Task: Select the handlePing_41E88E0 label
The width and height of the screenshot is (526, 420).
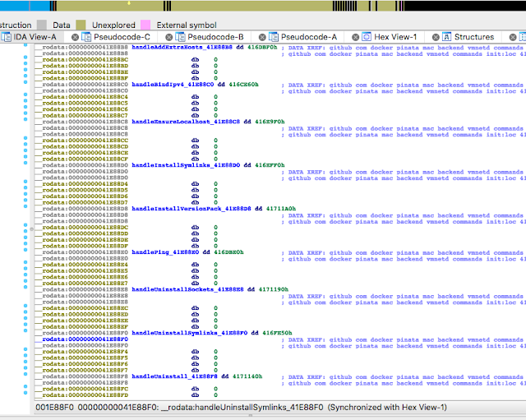Action: point(165,252)
